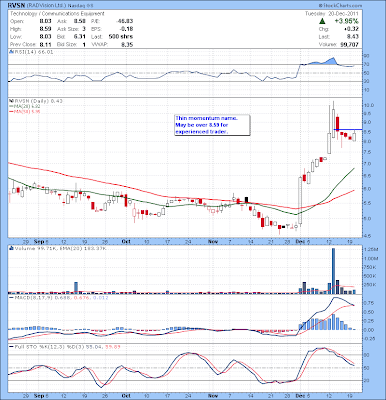The image size is (386, 400).
Task: Click the tallest volume spike bar
Action: (333, 271)
